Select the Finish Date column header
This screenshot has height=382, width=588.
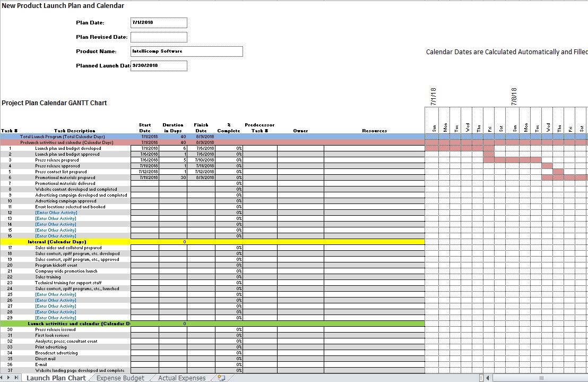click(x=201, y=128)
